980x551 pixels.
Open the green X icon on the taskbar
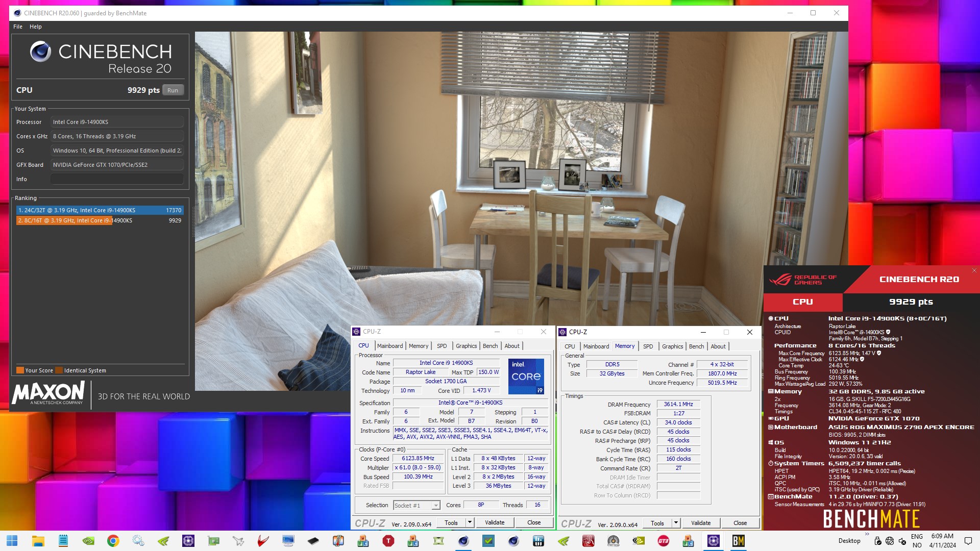[438, 541]
